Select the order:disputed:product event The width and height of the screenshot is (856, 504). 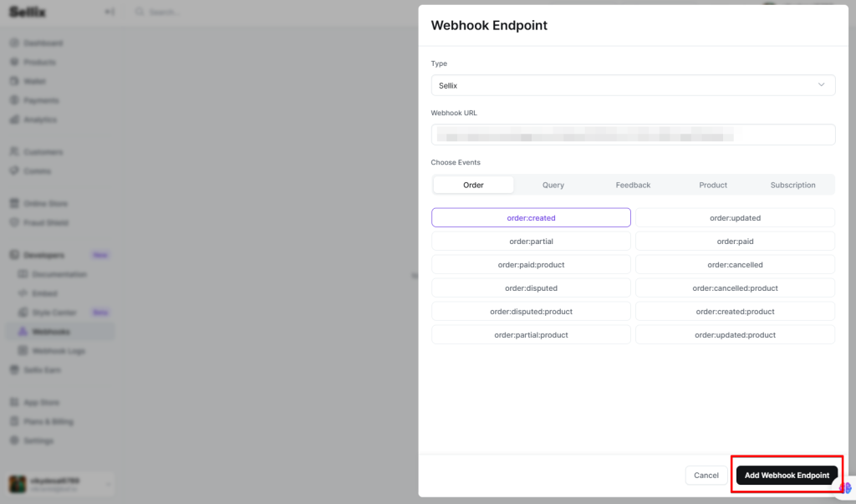531,311
